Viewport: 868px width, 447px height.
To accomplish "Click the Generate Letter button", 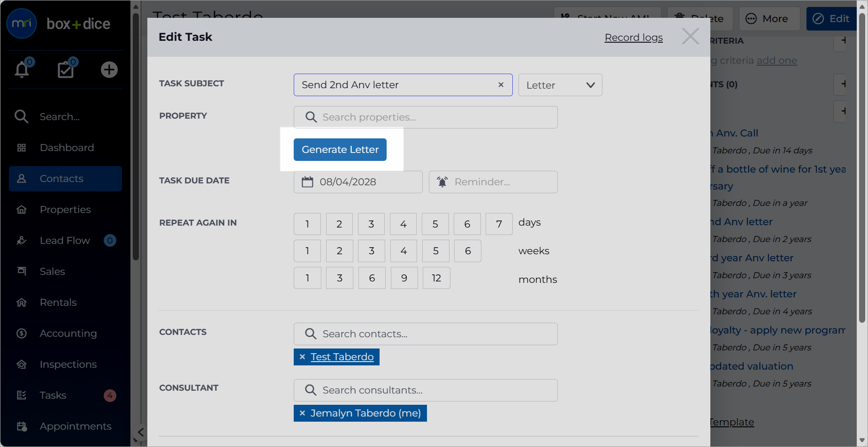I will 340,150.
